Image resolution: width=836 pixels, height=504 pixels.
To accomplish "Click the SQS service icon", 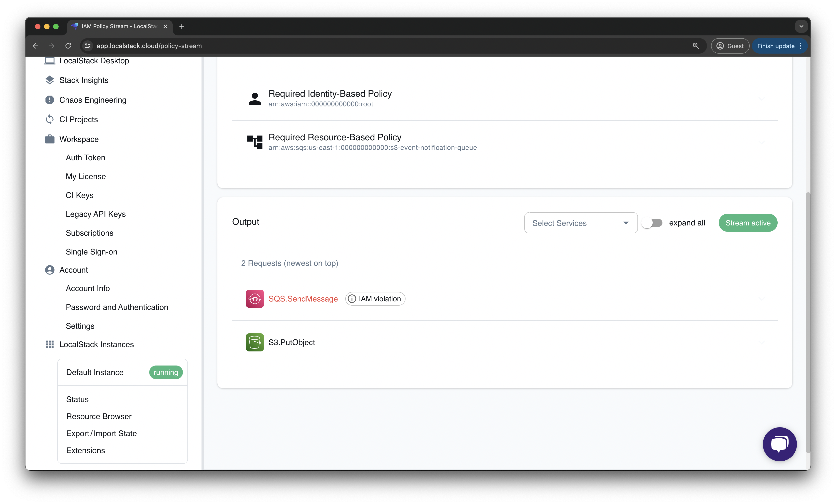I will 254,299.
